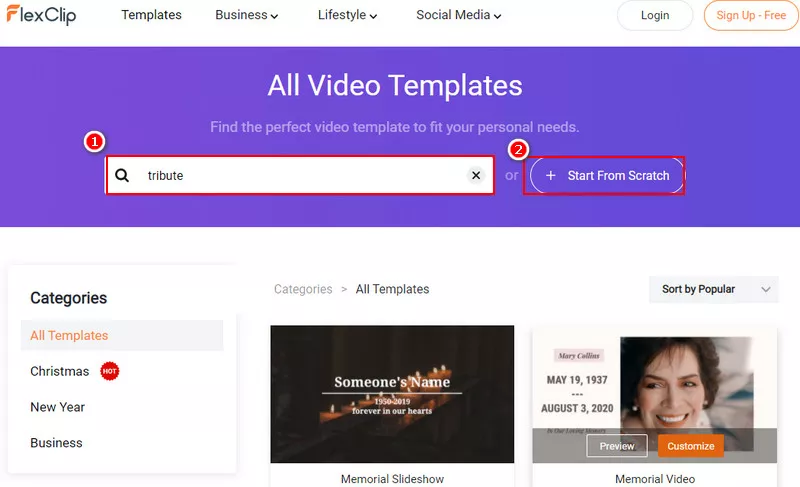800x487 pixels.
Task: Click Customize on Memorial Video template
Action: pos(691,446)
